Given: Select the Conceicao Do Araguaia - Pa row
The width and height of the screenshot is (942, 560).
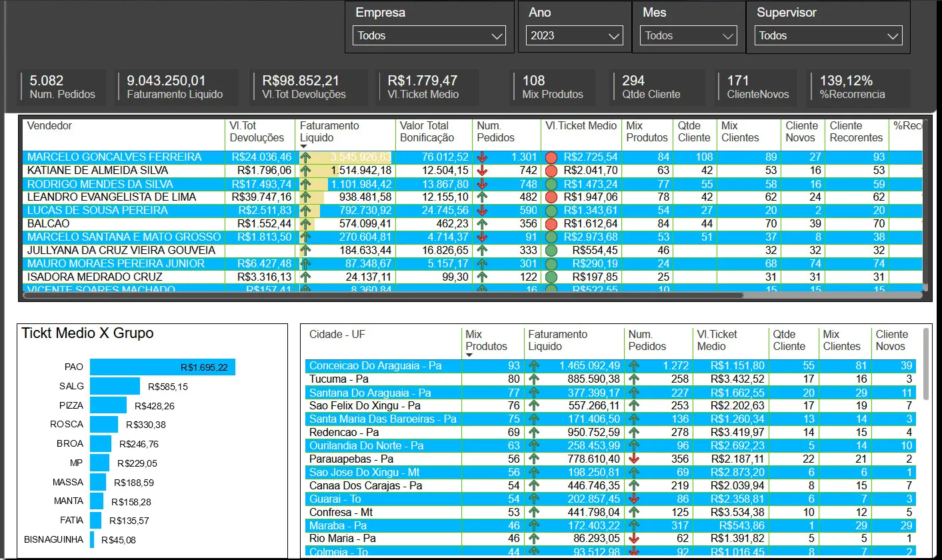Looking at the screenshot, I should pos(376,365).
